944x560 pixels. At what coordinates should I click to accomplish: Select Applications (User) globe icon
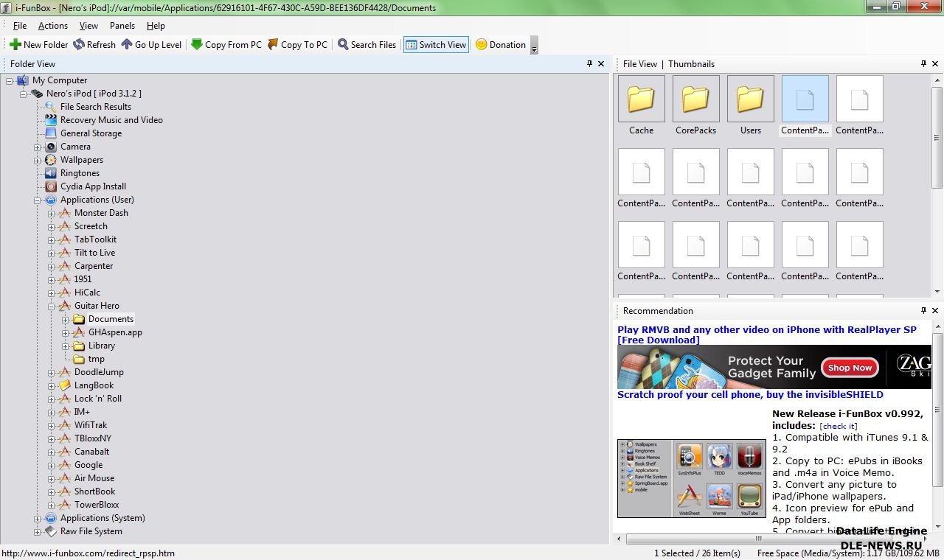(51, 200)
